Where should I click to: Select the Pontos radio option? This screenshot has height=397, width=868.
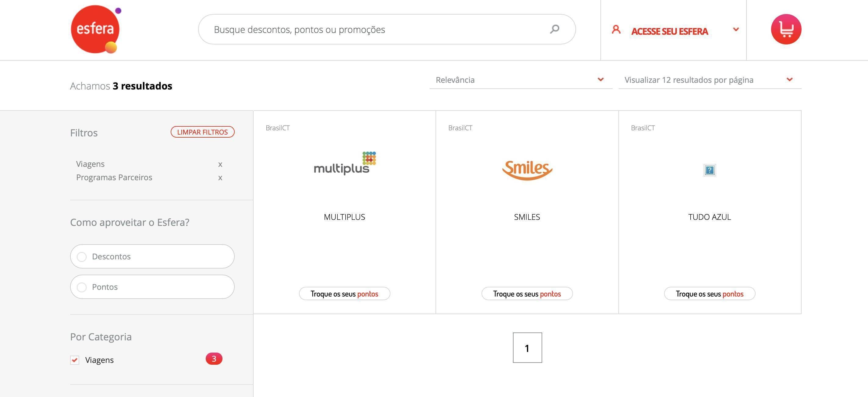152,287
